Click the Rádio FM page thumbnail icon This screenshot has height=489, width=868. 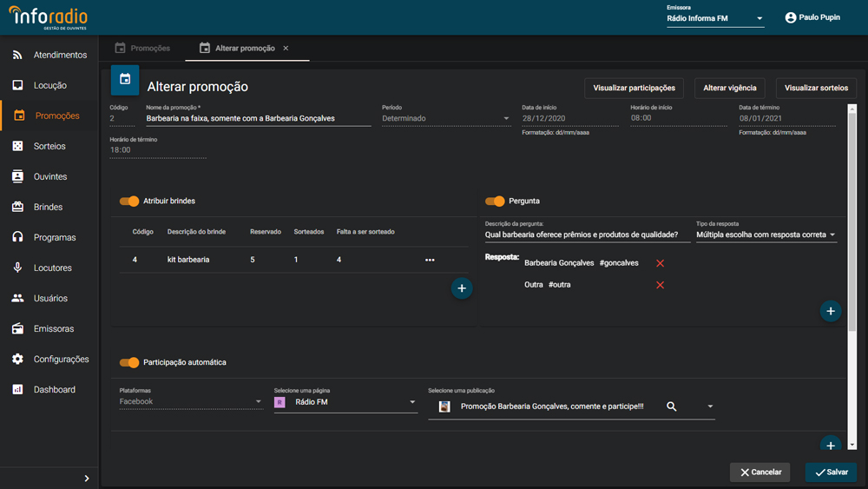(x=279, y=402)
